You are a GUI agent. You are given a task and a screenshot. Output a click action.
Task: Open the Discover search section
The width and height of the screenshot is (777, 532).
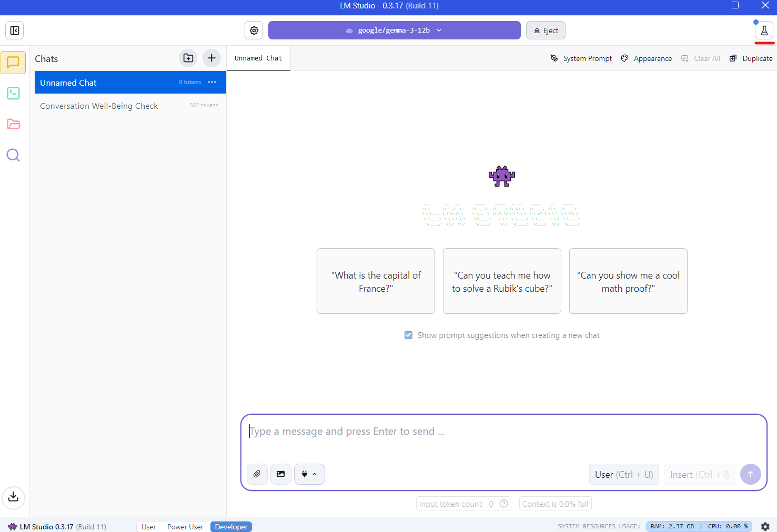13,155
